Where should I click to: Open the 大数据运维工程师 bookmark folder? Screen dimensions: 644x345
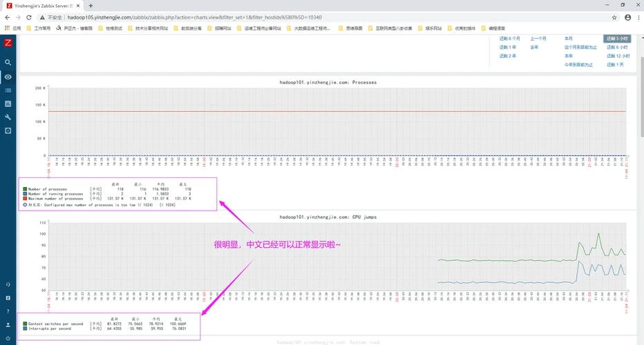tap(308, 28)
